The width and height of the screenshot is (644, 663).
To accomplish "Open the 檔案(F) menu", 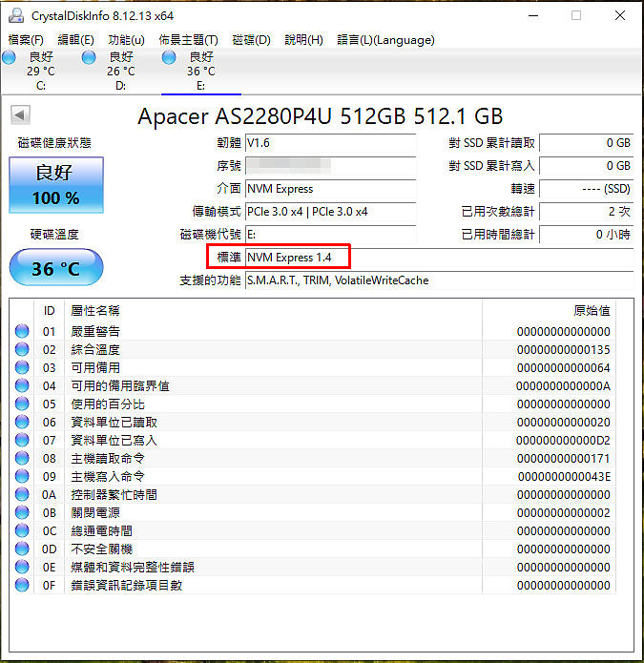I will coord(26,40).
